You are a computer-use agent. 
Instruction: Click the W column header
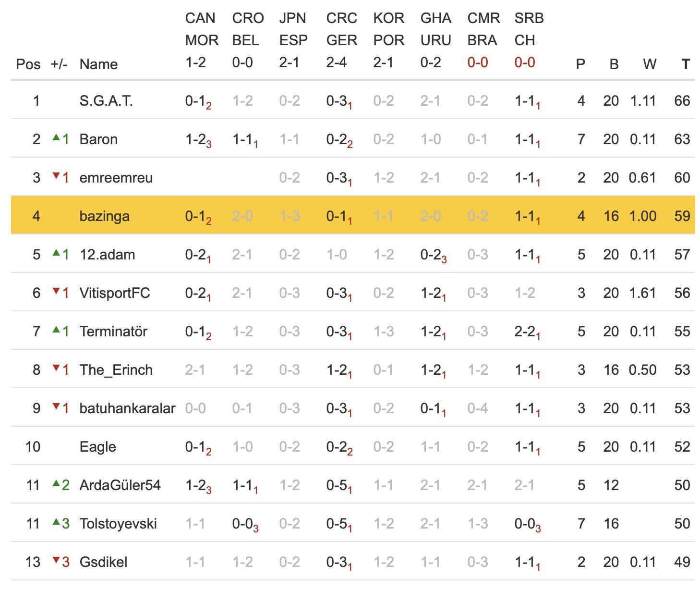coord(649,64)
